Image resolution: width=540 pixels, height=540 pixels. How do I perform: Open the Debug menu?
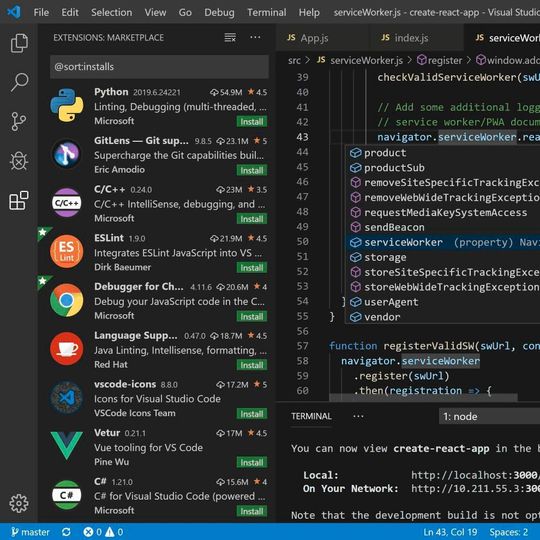coord(219,12)
